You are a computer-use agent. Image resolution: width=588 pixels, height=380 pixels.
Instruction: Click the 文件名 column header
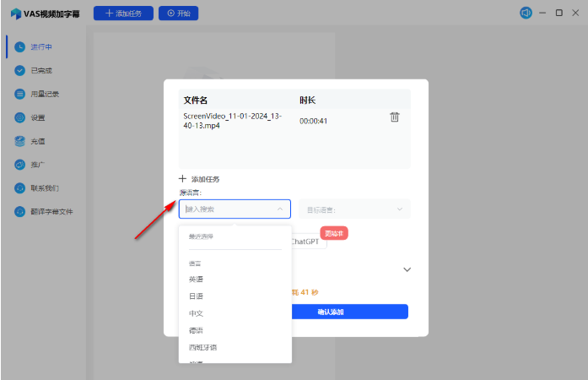point(196,100)
